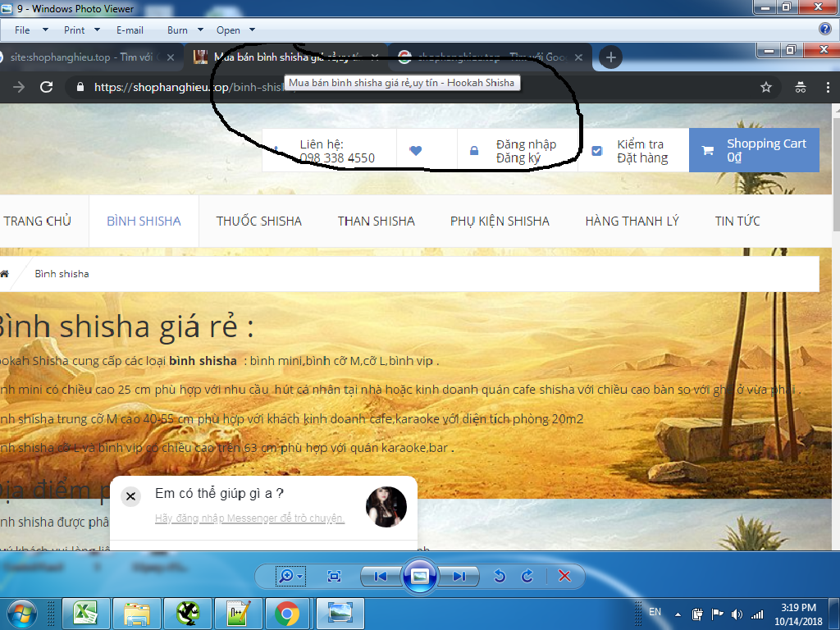Click the browser forward arrow

pos(19,87)
